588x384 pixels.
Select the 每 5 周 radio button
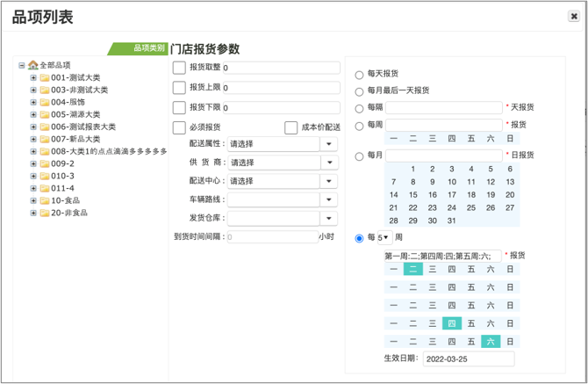click(x=359, y=238)
